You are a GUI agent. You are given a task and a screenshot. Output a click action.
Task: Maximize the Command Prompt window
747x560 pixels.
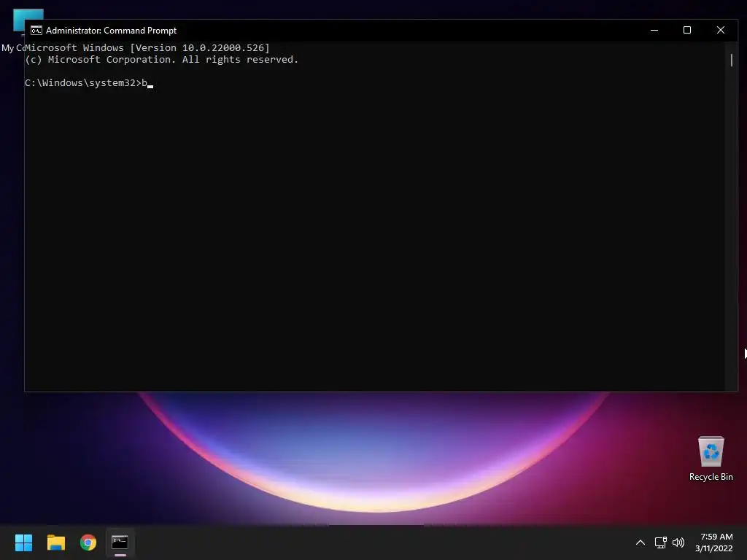pyautogui.click(x=687, y=30)
